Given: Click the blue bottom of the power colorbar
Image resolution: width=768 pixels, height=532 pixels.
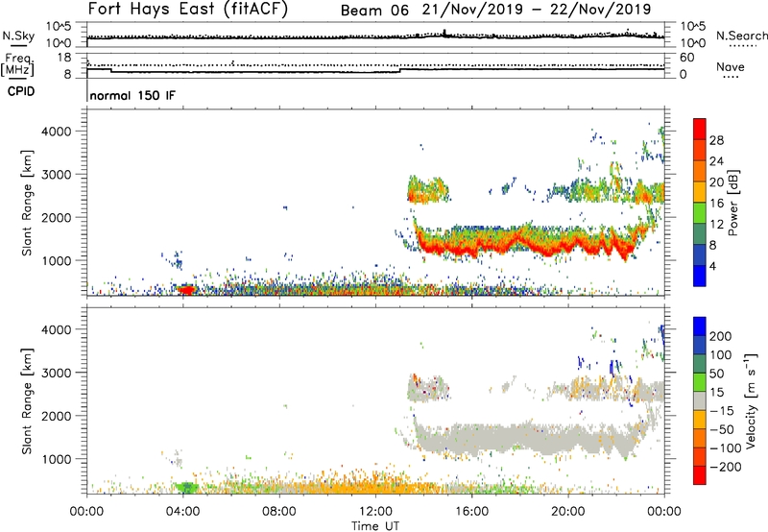Looking at the screenshot, I should (700, 276).
